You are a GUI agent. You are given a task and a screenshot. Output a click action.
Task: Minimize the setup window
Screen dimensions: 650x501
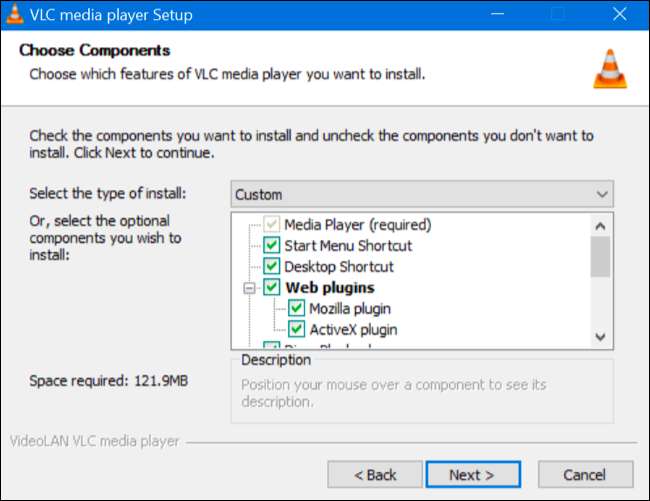[x=502, y=15]
